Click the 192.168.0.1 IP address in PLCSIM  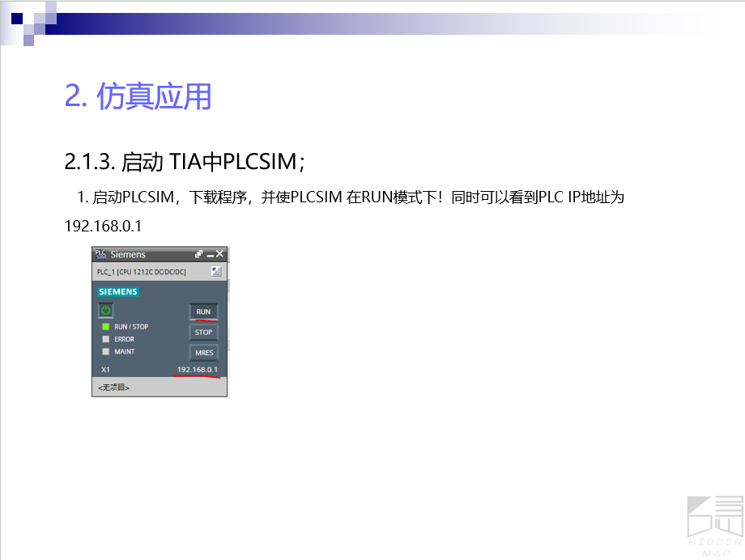198,370
